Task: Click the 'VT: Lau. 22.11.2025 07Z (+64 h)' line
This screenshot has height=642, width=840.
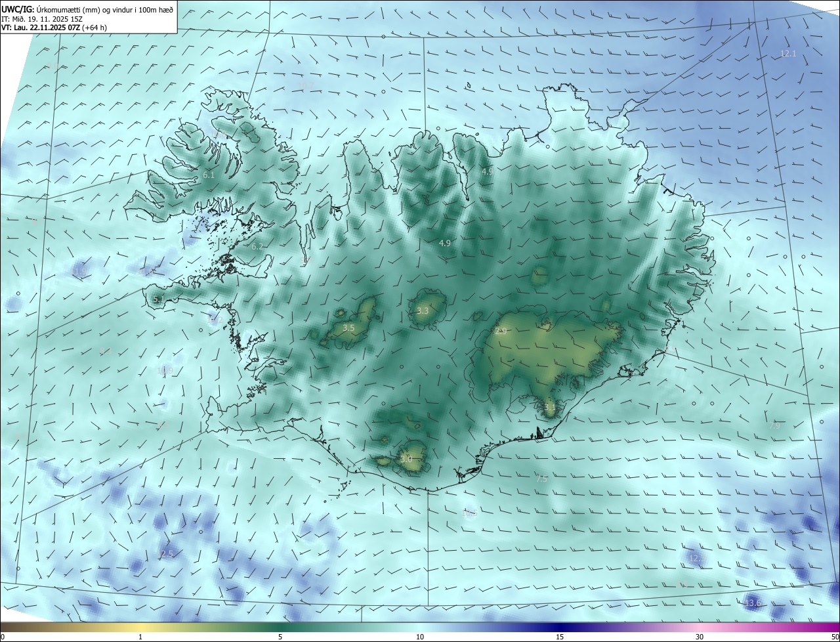Action: (54, 28)
